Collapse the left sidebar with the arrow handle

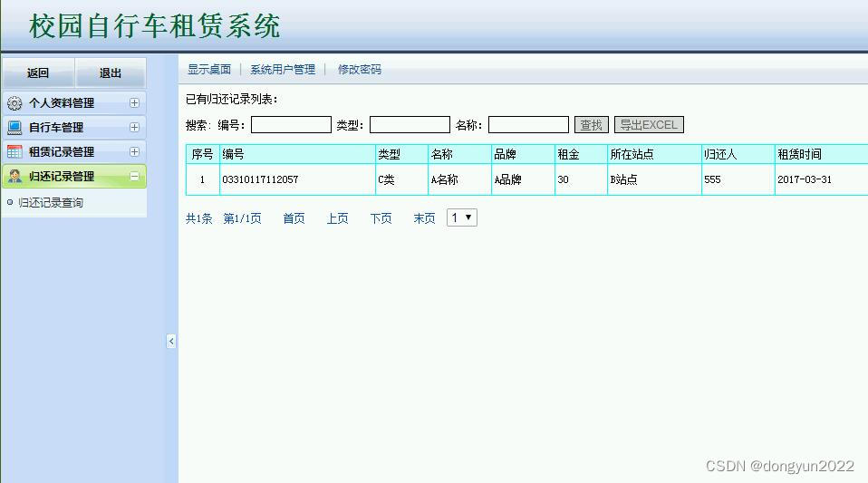171,341
